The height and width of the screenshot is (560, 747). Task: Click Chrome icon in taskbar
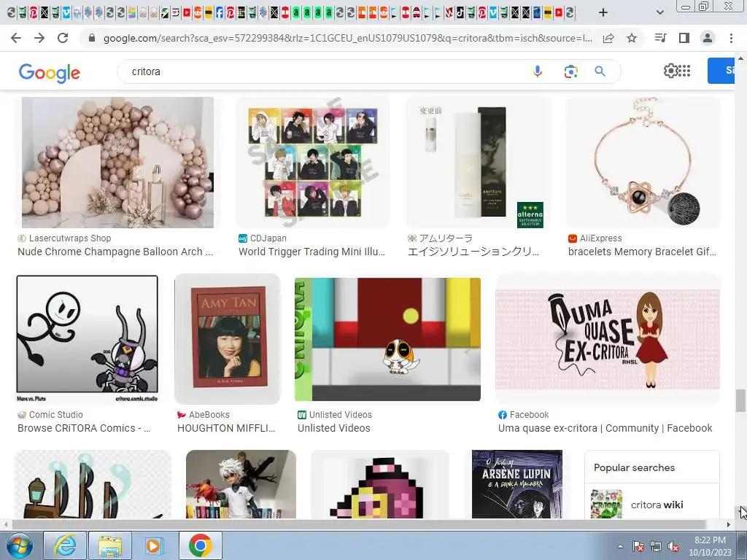tap(200, 545)
